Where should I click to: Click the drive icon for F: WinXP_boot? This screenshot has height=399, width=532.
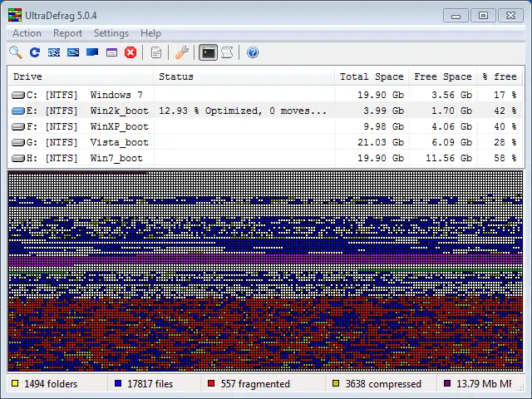point(18,127)
